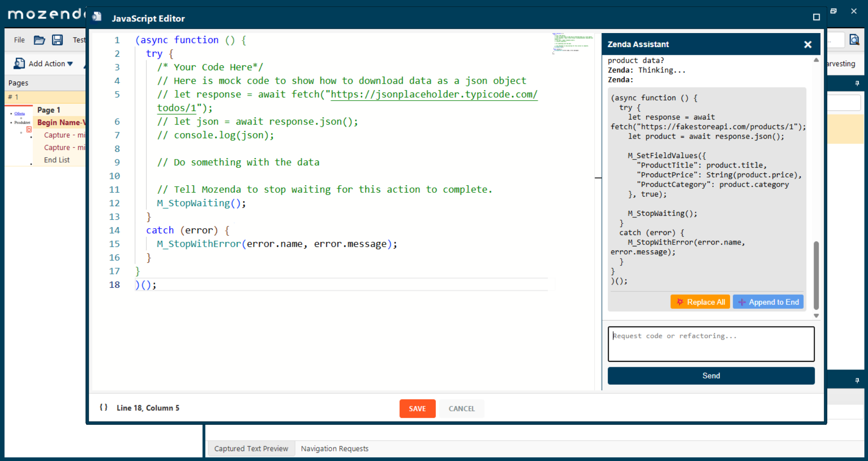Click the code minimap thumbnail
868x461 pixels.
click(x=572, y=43)
